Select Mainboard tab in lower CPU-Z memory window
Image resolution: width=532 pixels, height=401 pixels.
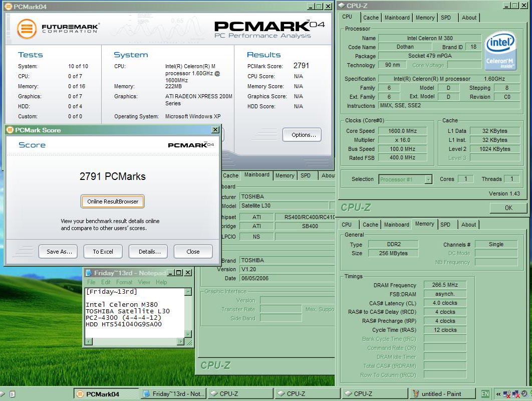click(397, 225)
